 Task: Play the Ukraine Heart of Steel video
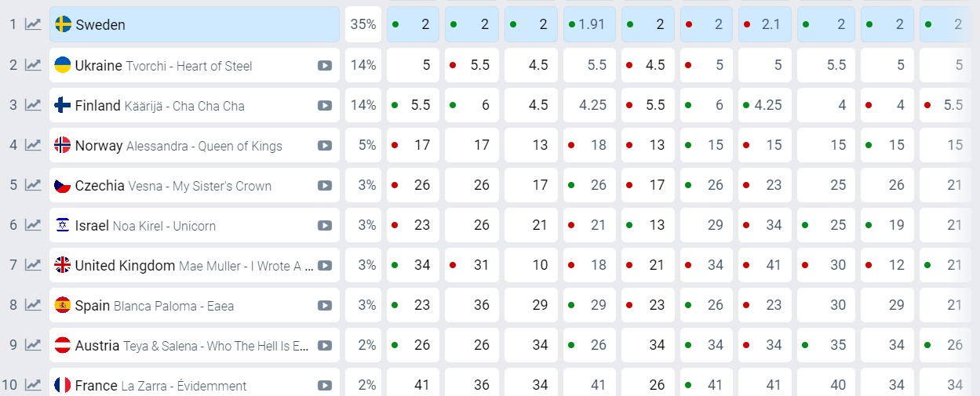coord(324,66)
